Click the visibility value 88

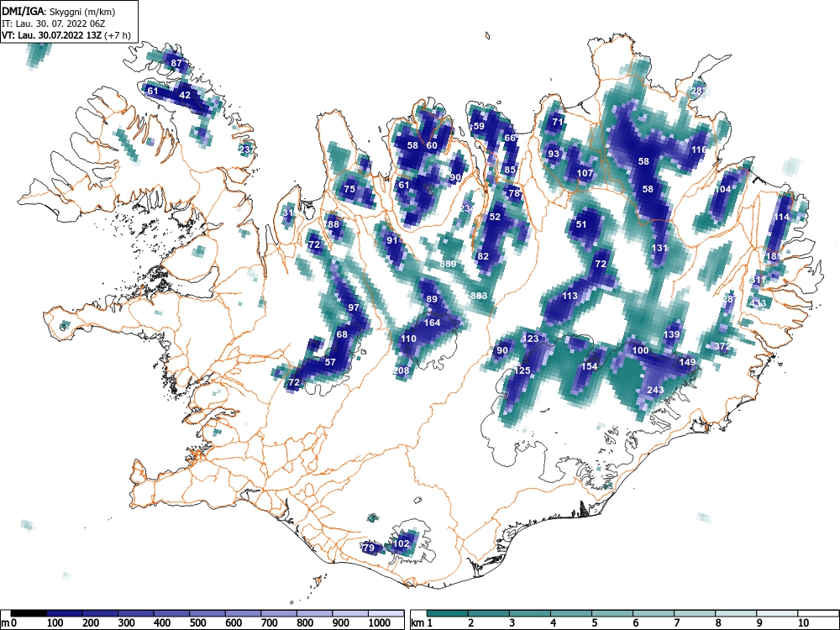[333, 224]
